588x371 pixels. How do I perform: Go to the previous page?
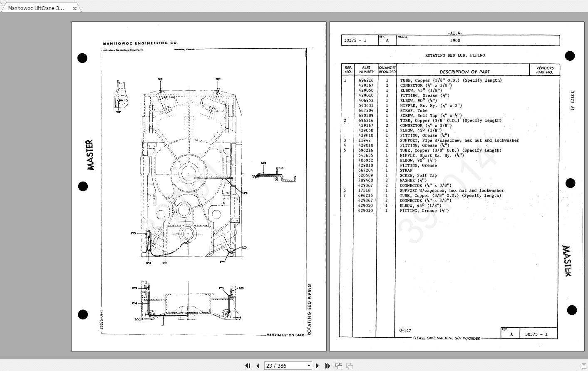tap(258, 366)
